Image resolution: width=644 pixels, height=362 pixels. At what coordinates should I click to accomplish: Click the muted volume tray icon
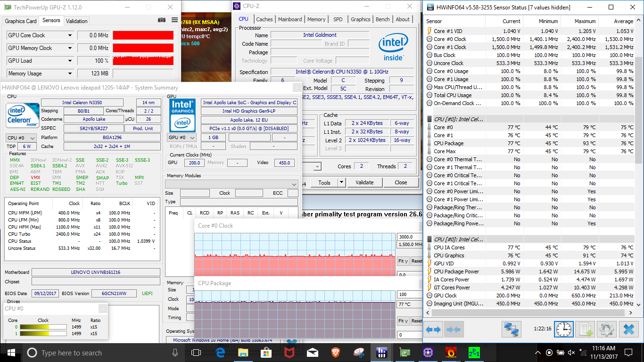[571, 353]
